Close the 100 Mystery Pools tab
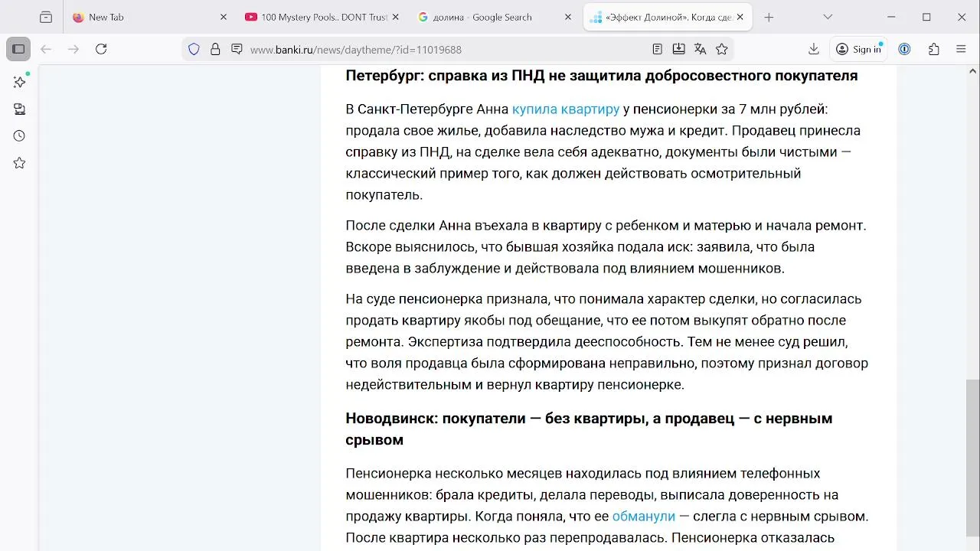This screenshot has height=551, width=980. (396, 17)
